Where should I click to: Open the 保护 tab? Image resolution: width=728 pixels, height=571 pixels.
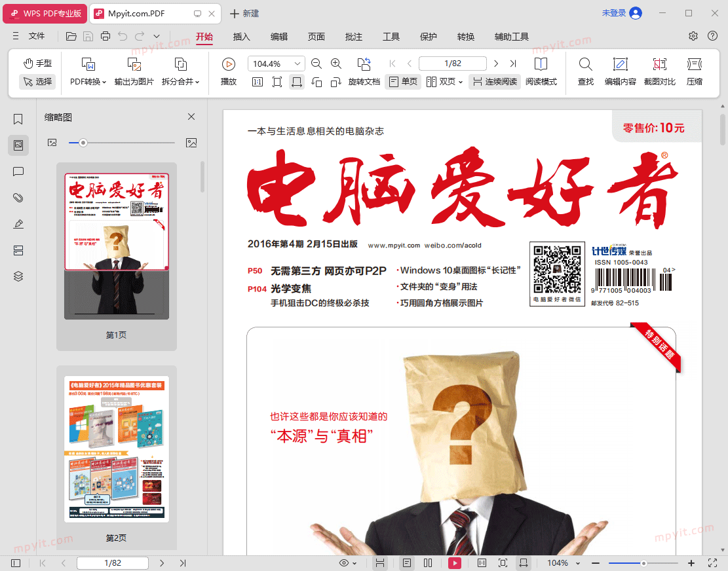pos(429,37)
